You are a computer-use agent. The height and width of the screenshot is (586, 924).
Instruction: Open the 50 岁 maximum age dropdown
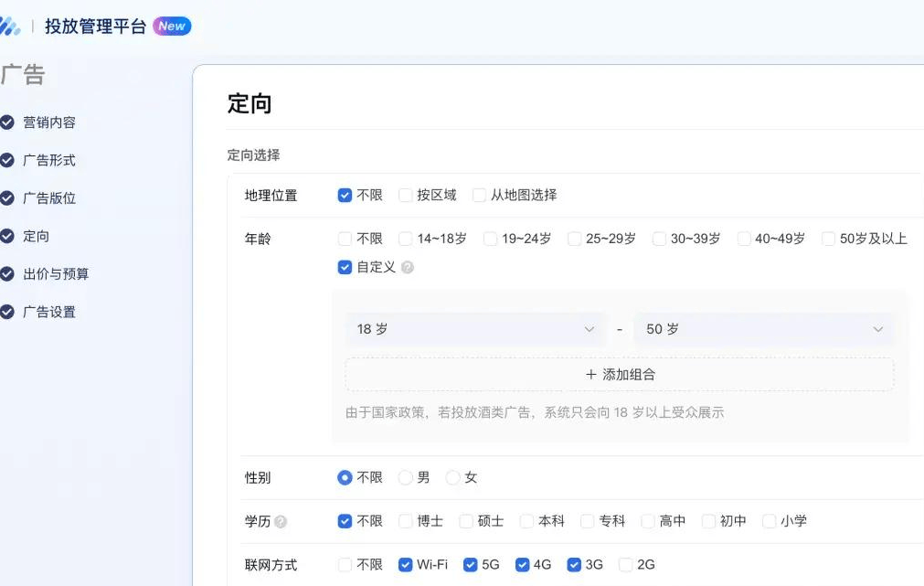tap(763, 329)
